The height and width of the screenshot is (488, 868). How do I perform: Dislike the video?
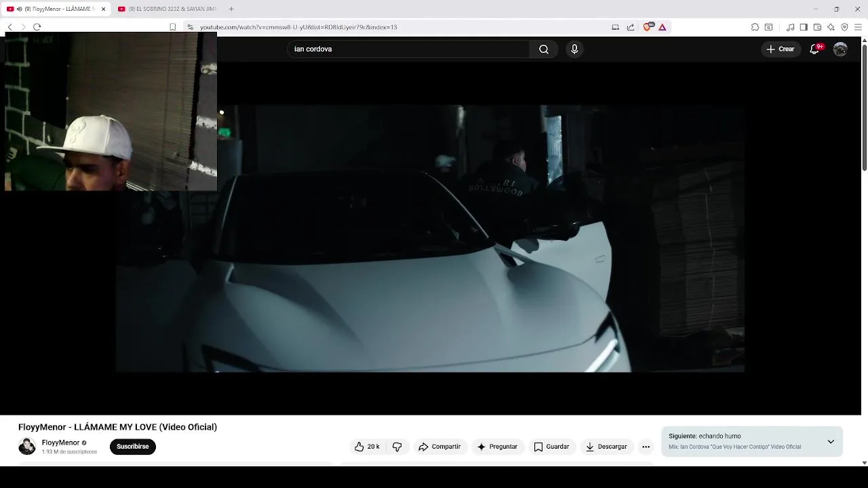(x=397, y=447)
